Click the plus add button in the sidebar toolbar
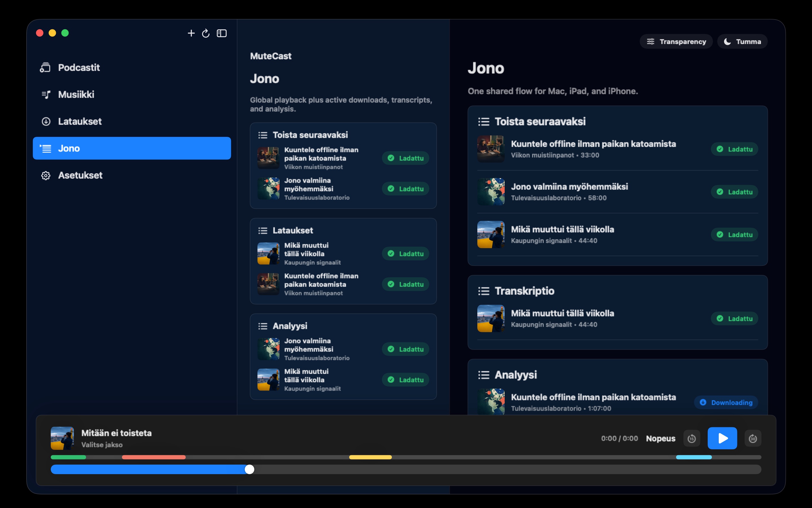The image size is (812, 508). click(191, 33)
